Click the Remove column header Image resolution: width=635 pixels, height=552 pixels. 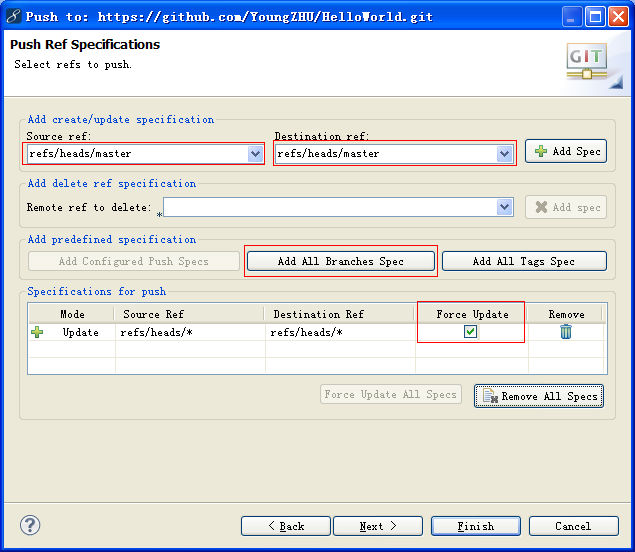pyautogui.click(x=566, y=314)
